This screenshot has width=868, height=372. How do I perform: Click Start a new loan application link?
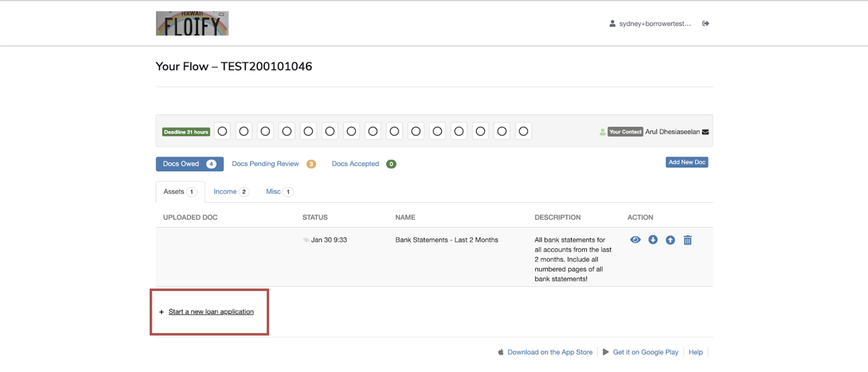point(211,312)
